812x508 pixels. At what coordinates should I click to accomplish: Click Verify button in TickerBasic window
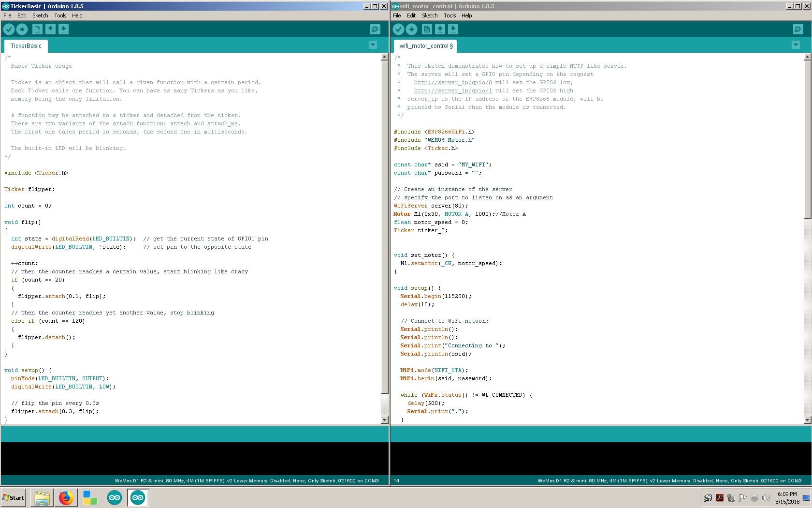point(9,30)
